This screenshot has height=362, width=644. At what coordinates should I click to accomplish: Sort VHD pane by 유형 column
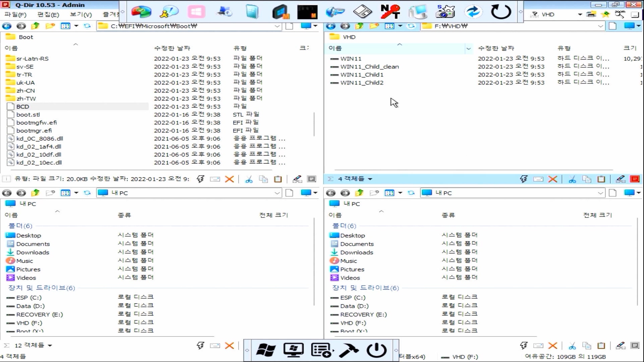point(564,48)
